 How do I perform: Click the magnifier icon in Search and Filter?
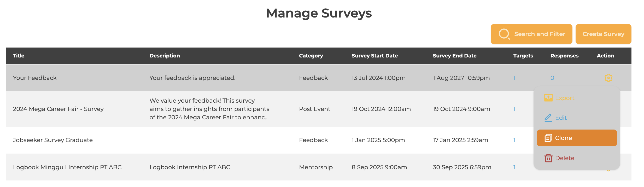tap(504, 34)
